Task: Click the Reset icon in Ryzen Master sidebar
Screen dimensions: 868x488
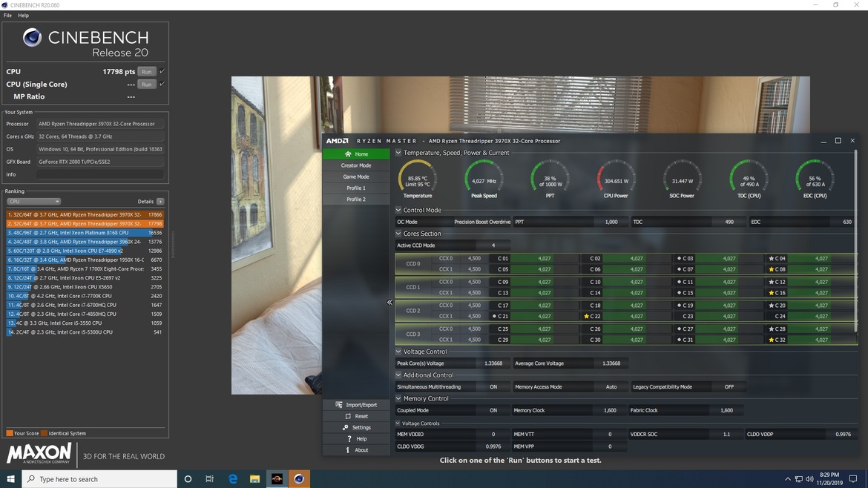Action: tap(347, 416)
